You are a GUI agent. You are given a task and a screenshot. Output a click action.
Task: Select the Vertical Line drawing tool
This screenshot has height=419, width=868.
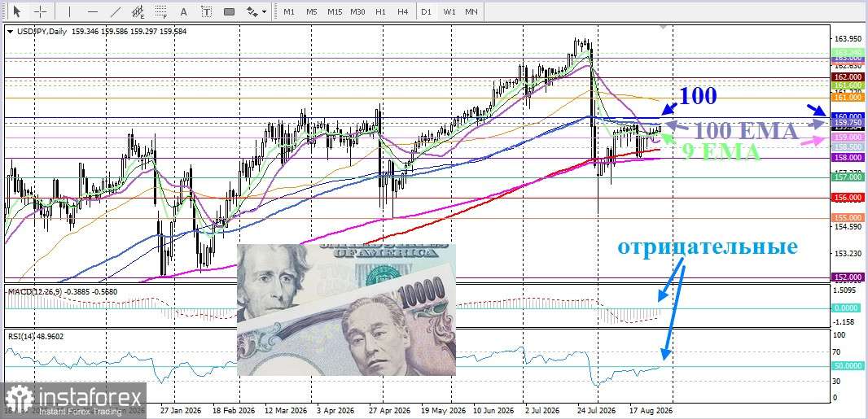click(69, 11)
